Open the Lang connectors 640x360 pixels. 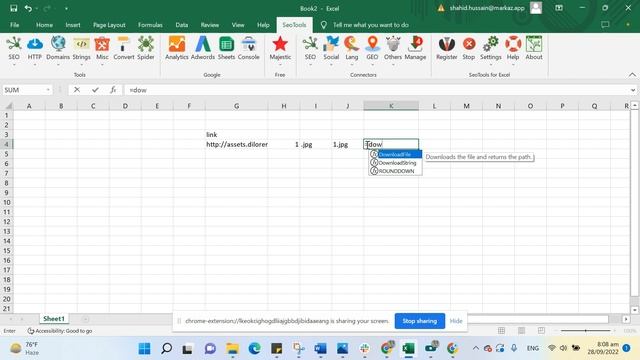351,49
